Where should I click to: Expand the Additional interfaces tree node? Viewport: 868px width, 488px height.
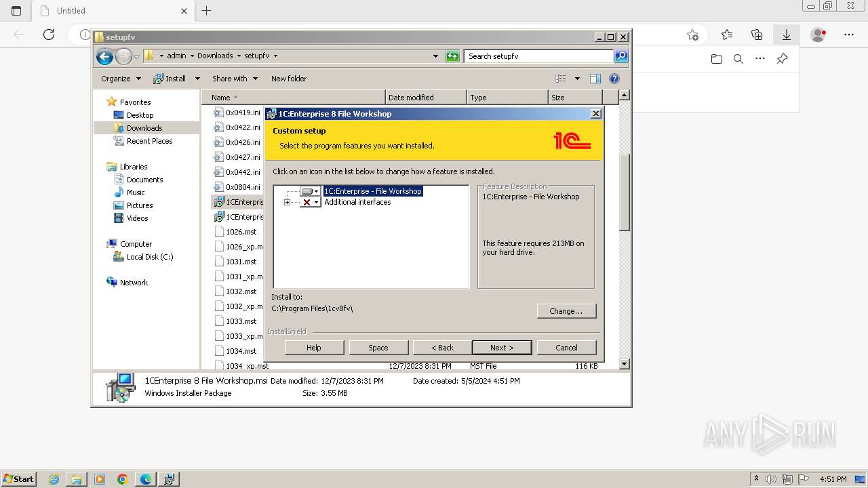tap(287, 202)
